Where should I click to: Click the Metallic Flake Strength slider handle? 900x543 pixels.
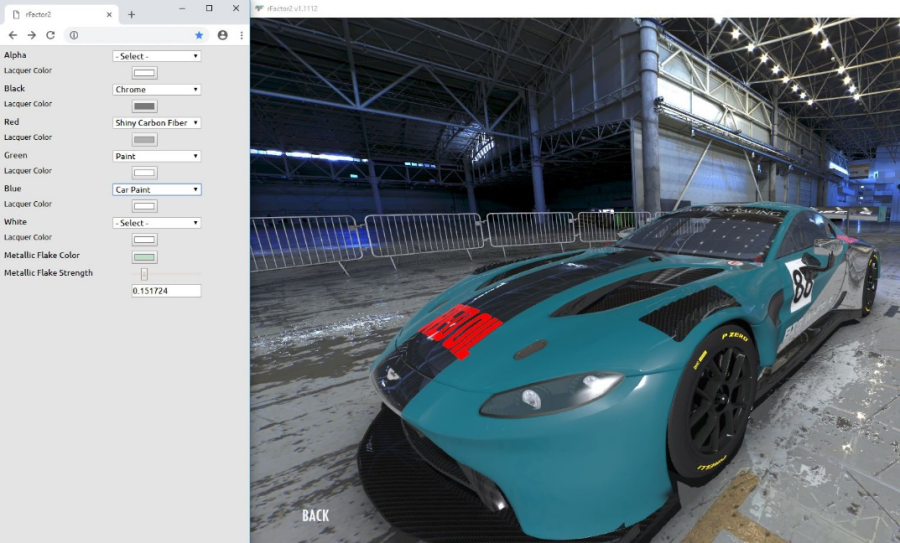point(144,274)
